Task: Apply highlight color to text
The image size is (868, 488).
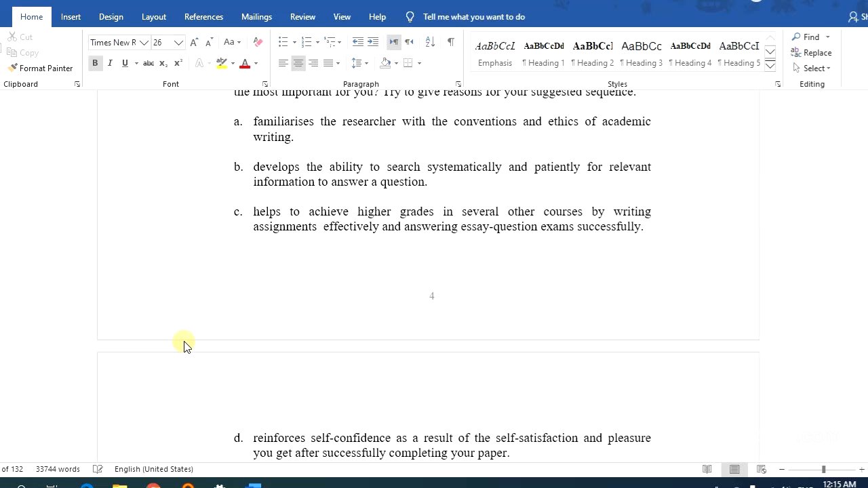Action: click(x=222, y=63)
